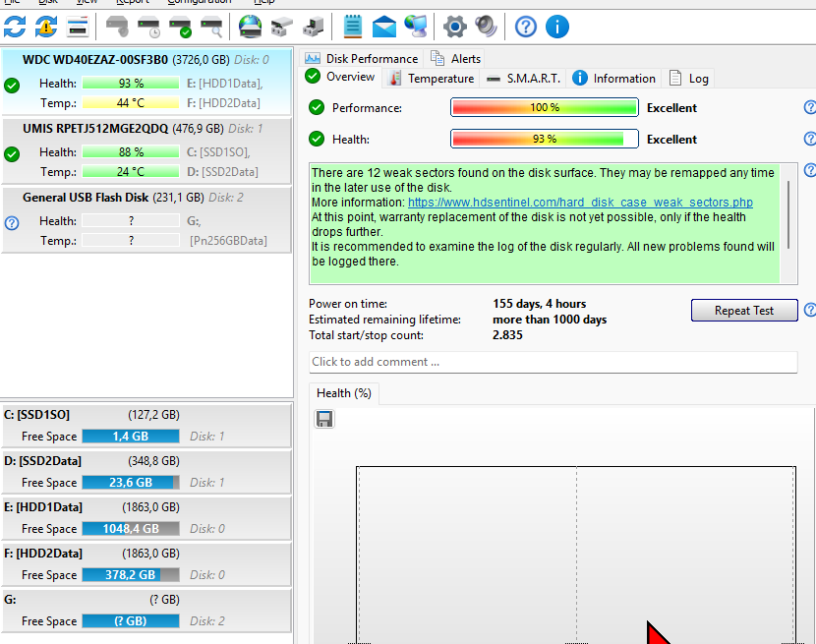Click the globe and monitor network icon
Viewport: 816px width, 644px height.
pos(416,27)
